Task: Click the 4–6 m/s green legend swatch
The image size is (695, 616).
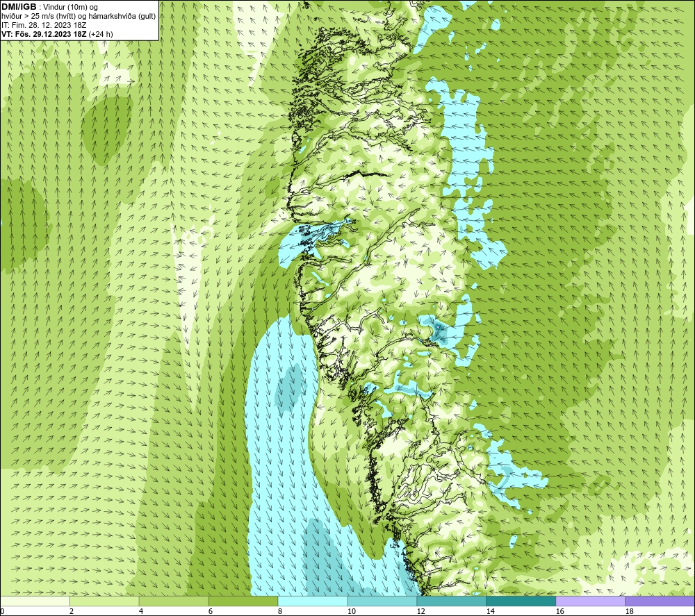Action: click(174, 601)
